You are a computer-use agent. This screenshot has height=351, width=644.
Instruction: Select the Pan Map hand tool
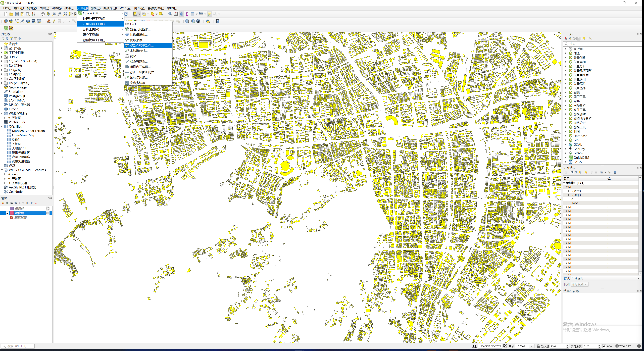click(x=43, y=14)
